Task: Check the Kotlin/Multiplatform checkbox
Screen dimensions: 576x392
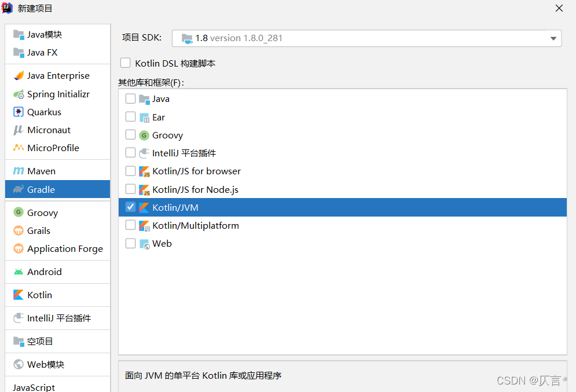Action: (130, 225)
